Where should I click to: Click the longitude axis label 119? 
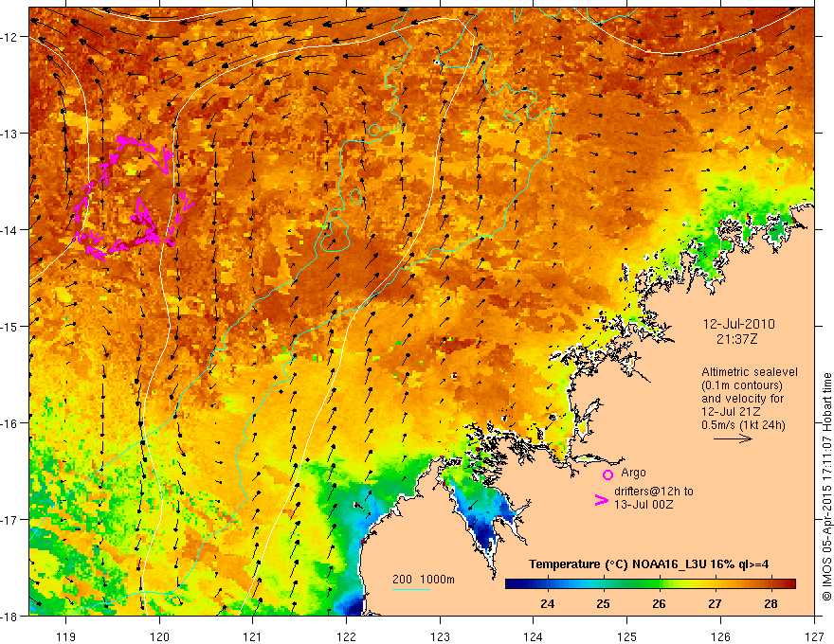(66, 636)
